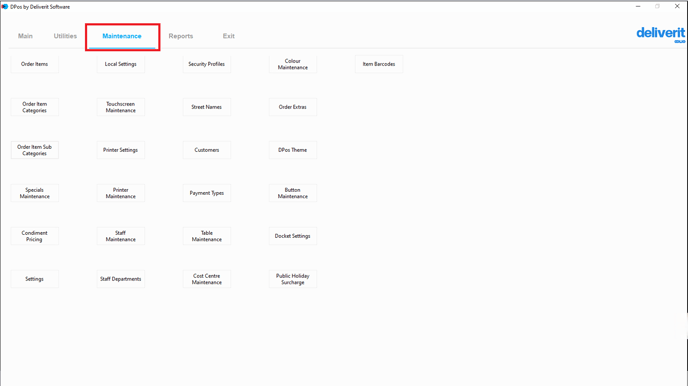This screenshot has height=386, width=688.
Task: Open Item Barcodes
Action: pyautogui.click(x=379, y=64)
